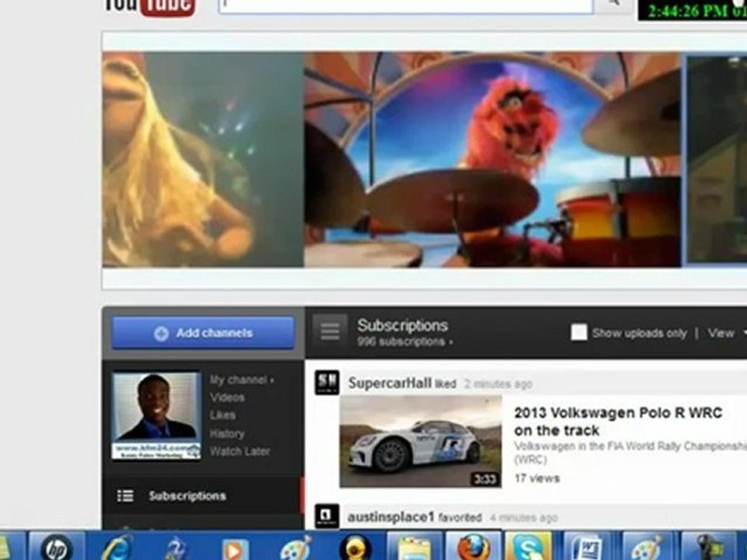Image resolution: width=747 pixels, height=560 pixels.
Task: Click the '17 views' text
Action: point(537,478)
